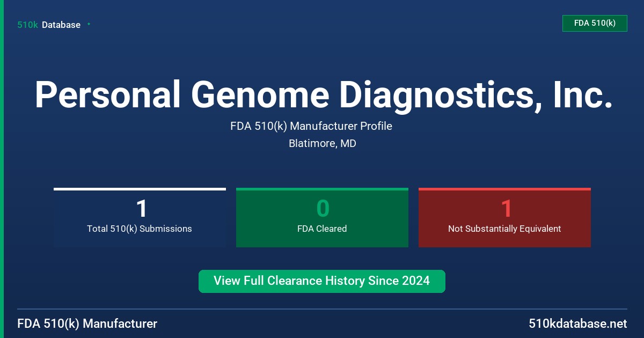644x338 pixels.
Task: Click the FDA 510(k) badge
Action: (x=595, y=23)
